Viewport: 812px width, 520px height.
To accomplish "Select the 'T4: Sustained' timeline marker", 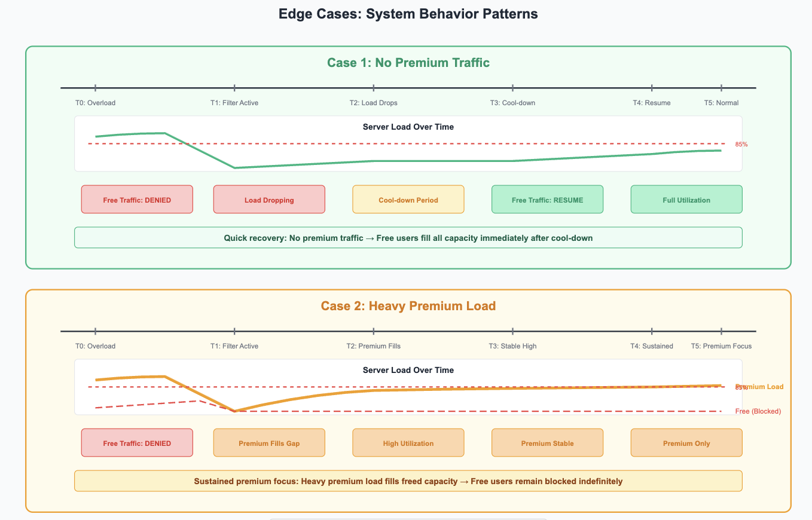I will [652, 346].
